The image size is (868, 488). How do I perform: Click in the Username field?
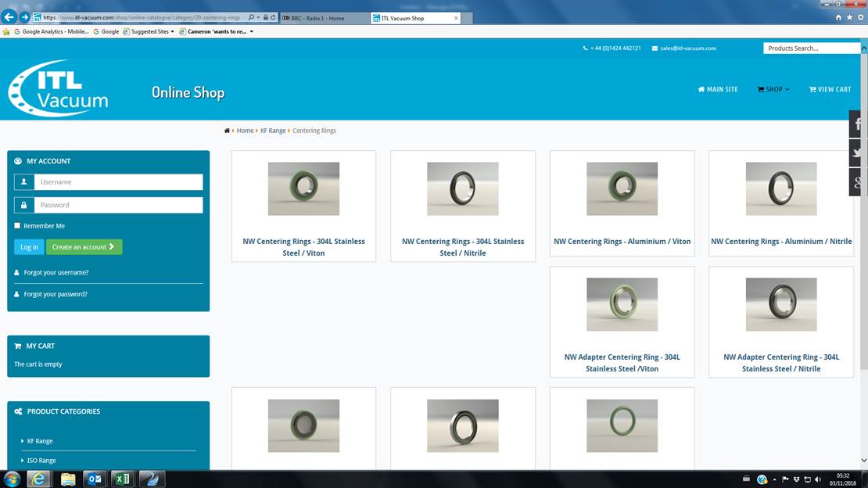pyautogui.click(x=118, y=182)
